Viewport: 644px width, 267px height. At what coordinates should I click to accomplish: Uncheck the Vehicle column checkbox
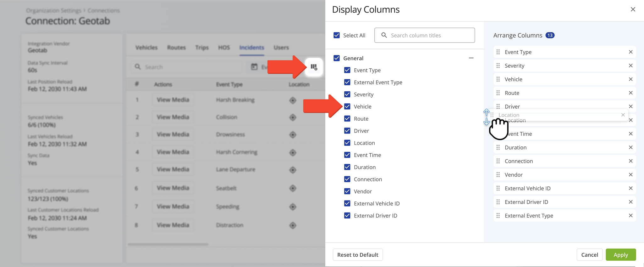point(347,106)
